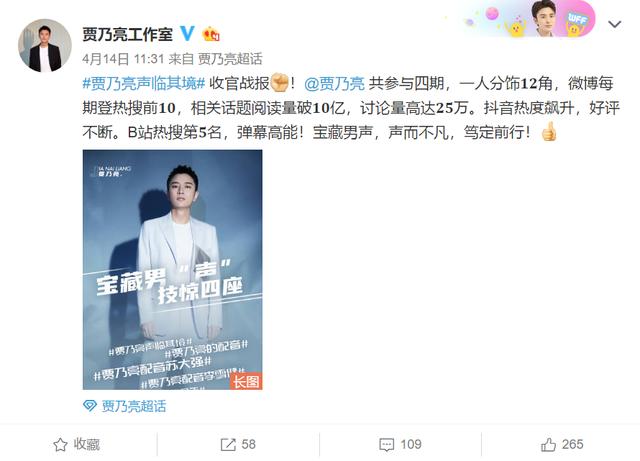Click the repost share arrow icon

[228, 445]
